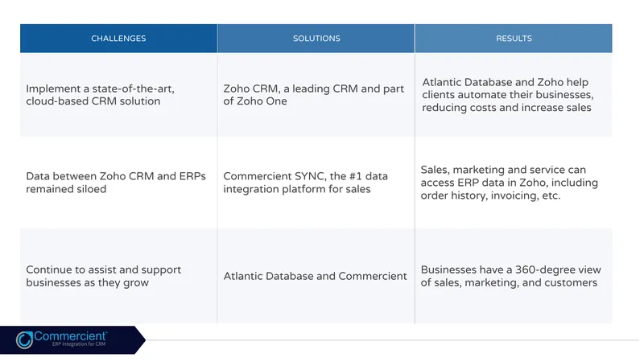Select the CHALLENGES column header

tap(118, 38)
